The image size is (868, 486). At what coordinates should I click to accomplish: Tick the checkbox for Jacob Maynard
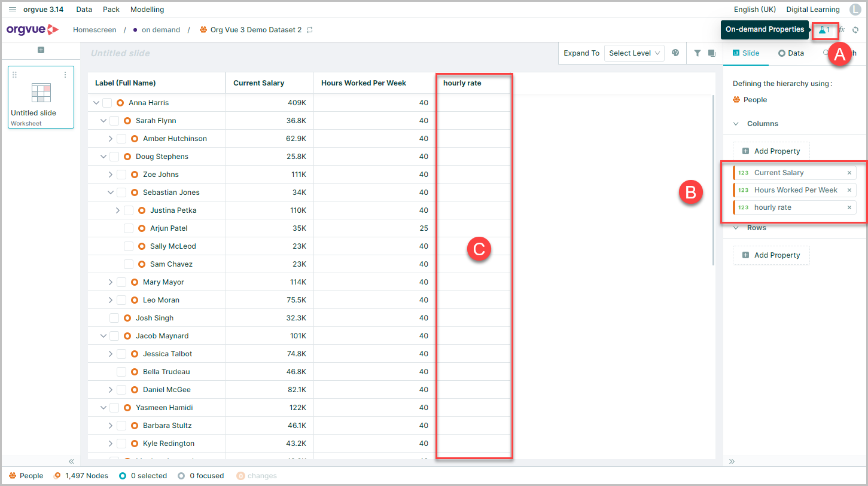click(x=114, y=336)
